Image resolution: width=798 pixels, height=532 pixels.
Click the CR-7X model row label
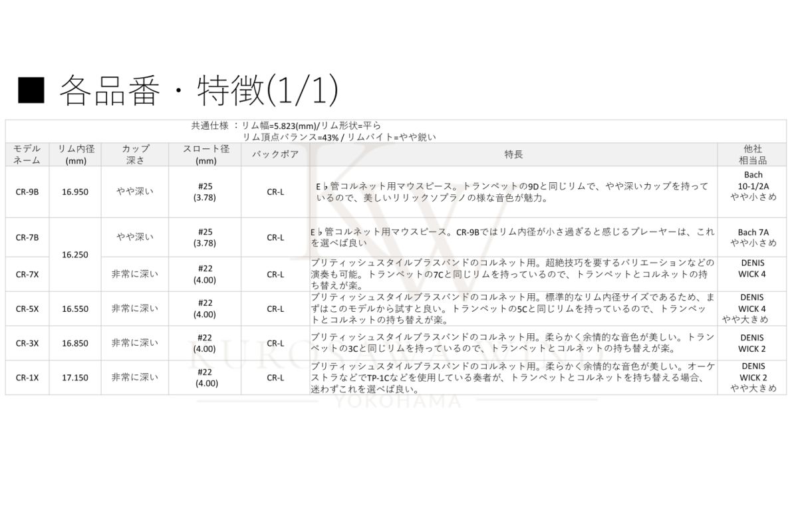pos(27,274)
